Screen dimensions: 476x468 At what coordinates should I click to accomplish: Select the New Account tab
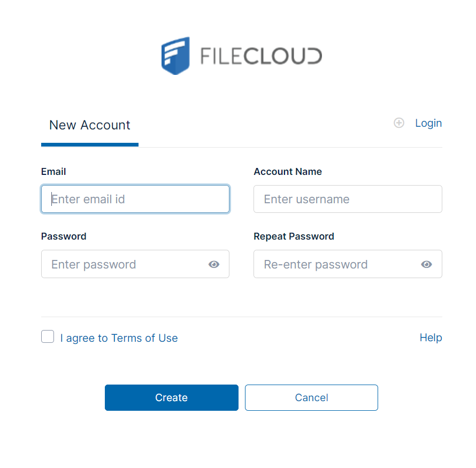[x=90, y=125]
